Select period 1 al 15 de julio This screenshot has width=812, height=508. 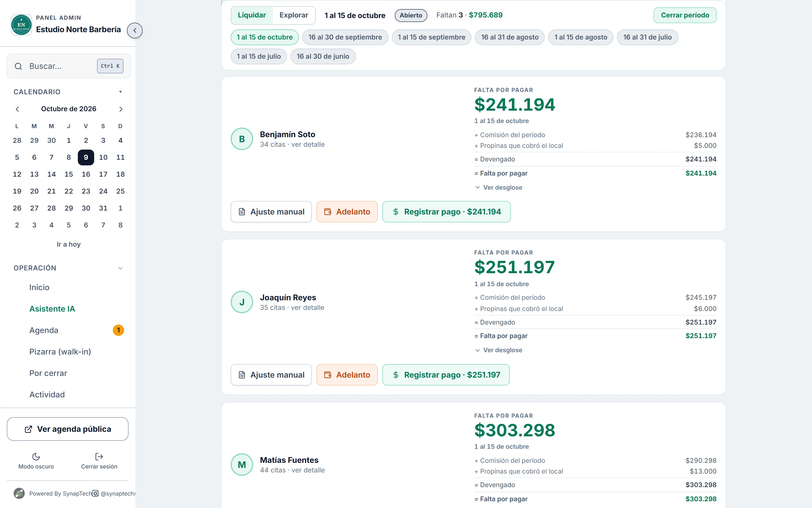(259, 56)
